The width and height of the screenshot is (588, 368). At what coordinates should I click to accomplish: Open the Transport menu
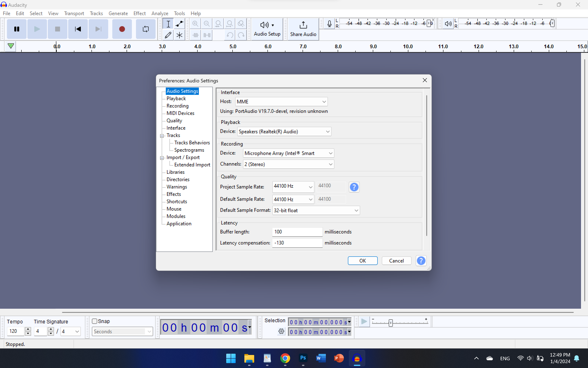(x=74, y=13)
